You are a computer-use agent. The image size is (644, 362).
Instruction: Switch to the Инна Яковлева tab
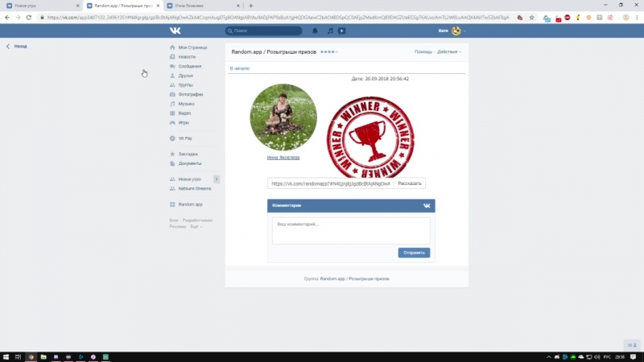(x=197, y=5)
